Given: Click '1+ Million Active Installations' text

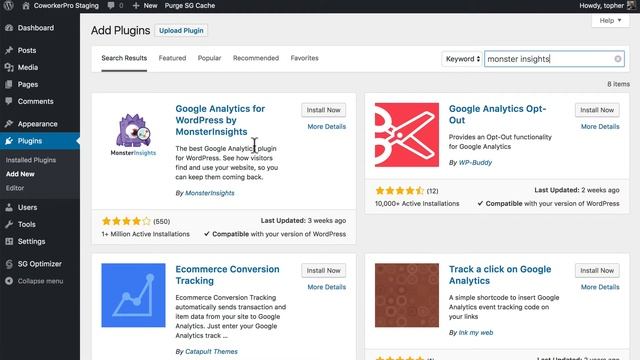Looking at the screenshot, I should [146, 234].
